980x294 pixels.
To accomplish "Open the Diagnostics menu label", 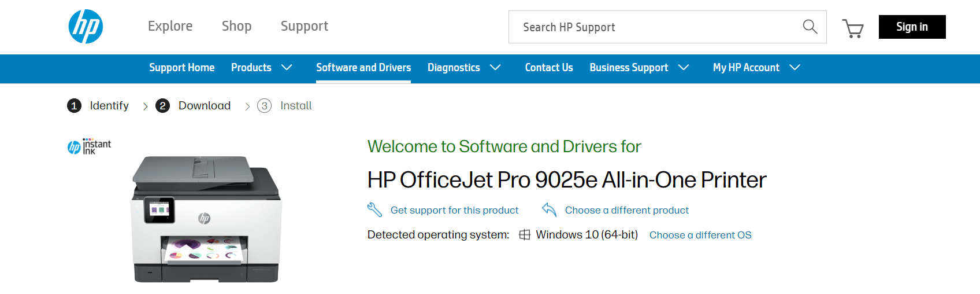I will click(x=454, y=68).
